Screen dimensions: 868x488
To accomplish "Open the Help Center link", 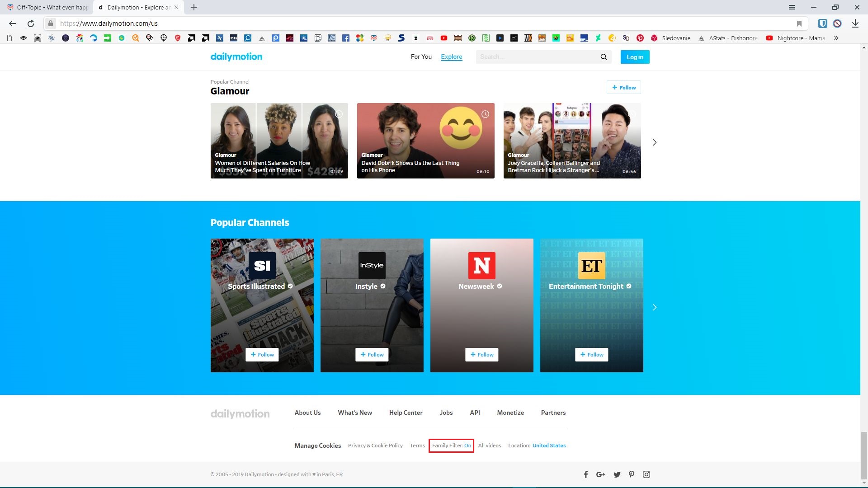I will (406, 413).
